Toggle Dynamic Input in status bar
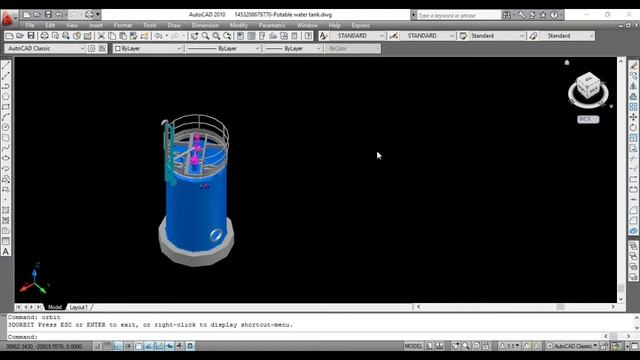Viewport: 640px width, 360px height. 169,346
